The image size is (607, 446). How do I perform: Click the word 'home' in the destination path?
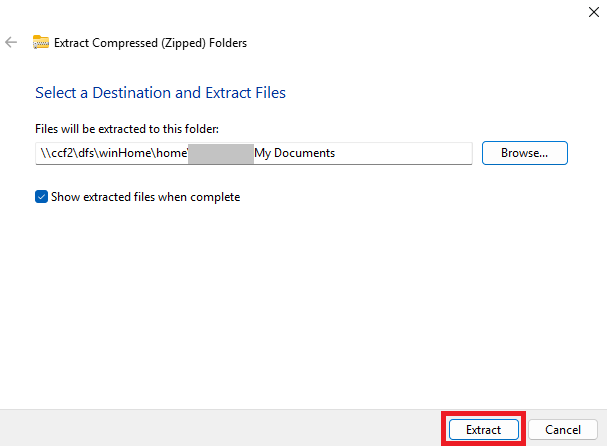coord(170,153)
